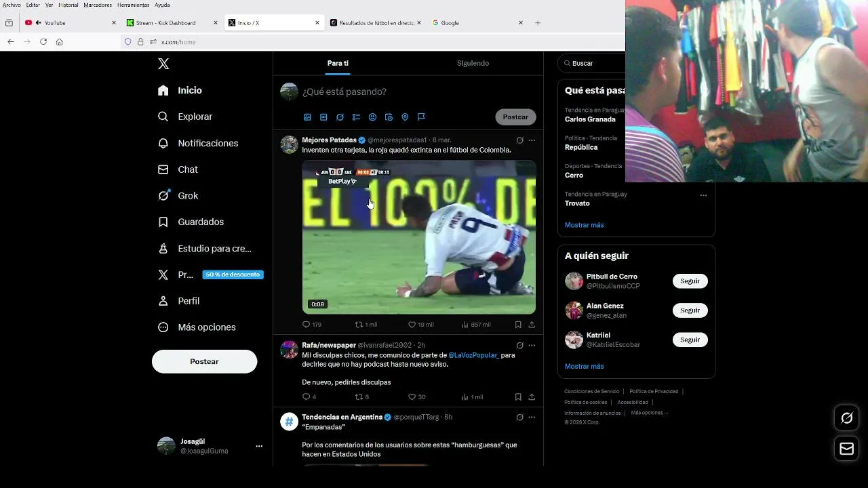Image resolution: width=868 pixels, height=488 pixels.
Task: Open new browser tab
Action: [538, 23]
